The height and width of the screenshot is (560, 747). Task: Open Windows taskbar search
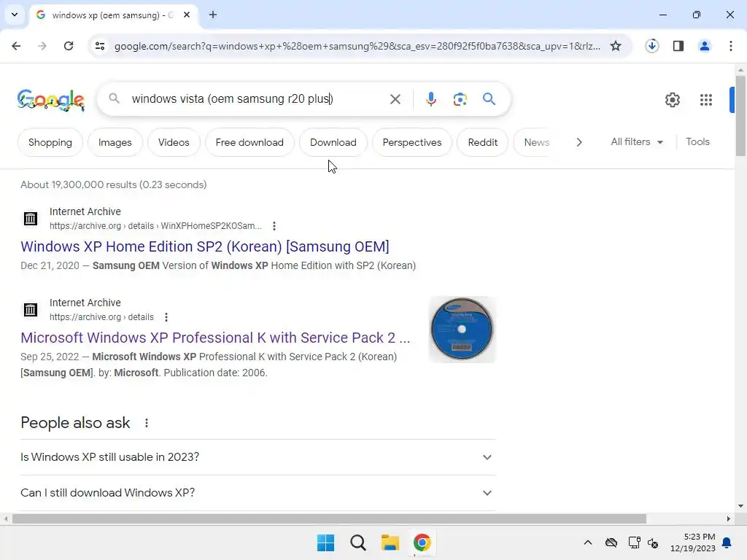click(x=357, y=542)
